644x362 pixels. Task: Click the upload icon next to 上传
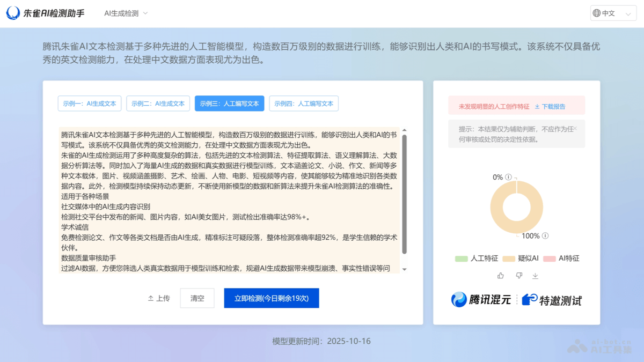(x=151, y=298)
